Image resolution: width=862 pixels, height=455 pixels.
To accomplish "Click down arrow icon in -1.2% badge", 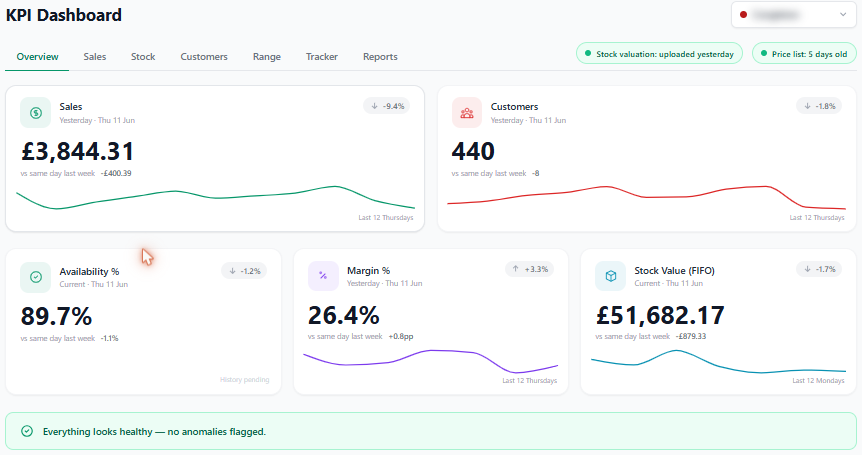I will click(x=232, y=271).
